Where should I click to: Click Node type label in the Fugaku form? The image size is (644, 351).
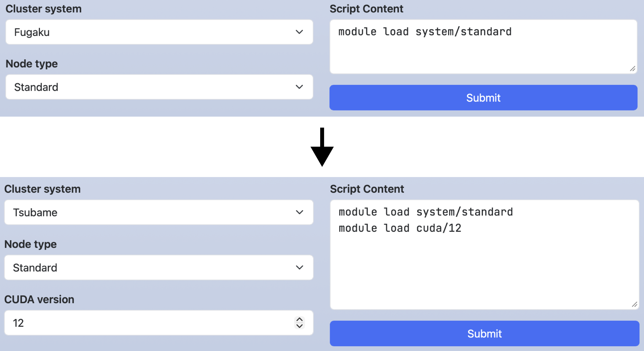coord(32,64)
